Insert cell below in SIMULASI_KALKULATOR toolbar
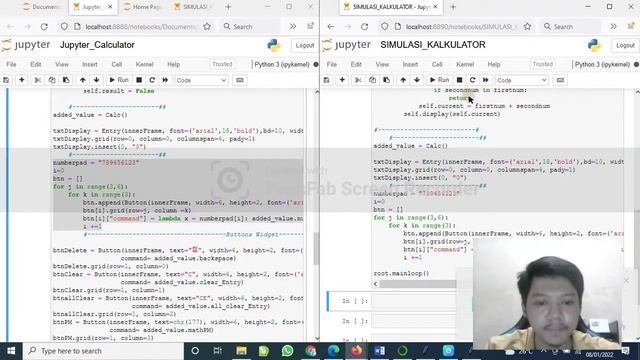 point(342,80)
